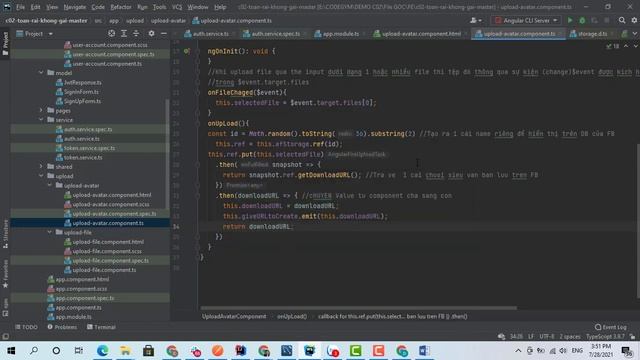The width and height of the screenshot is (640, 360).
Task: Click UploadAvatarComponent breadcrumb
Action: pyautogui.click(x=234, y=316)
